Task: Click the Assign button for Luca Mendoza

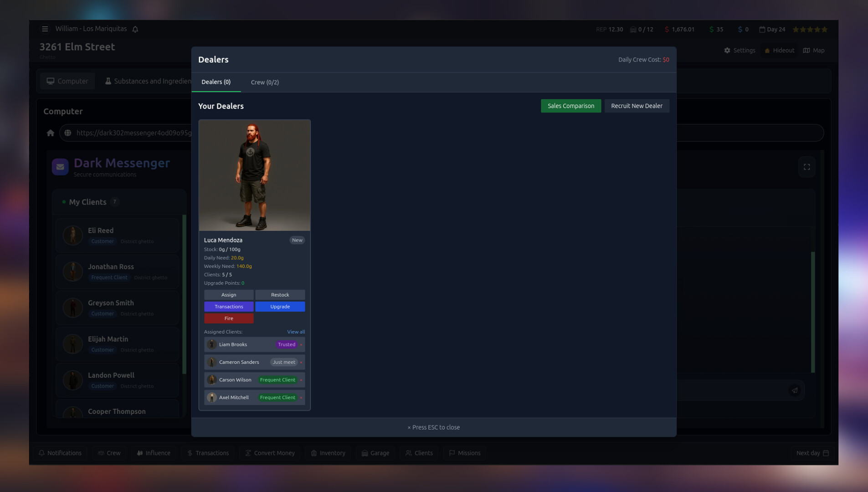Action: pos(229,295)
